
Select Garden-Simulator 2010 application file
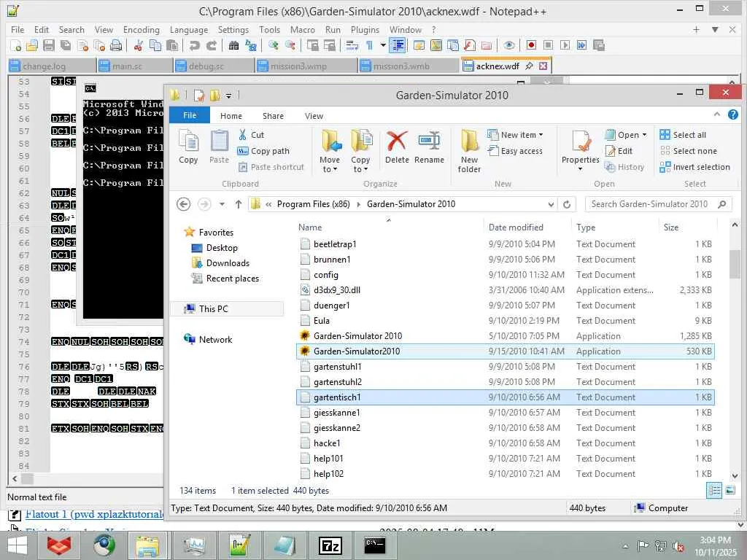click(x=505, y=336)
